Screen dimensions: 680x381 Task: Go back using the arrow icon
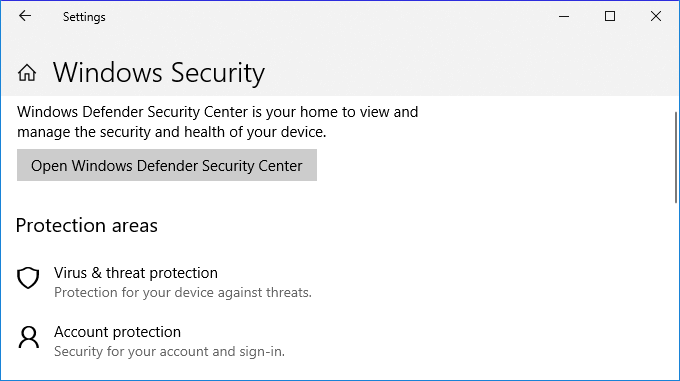(25, 16)
